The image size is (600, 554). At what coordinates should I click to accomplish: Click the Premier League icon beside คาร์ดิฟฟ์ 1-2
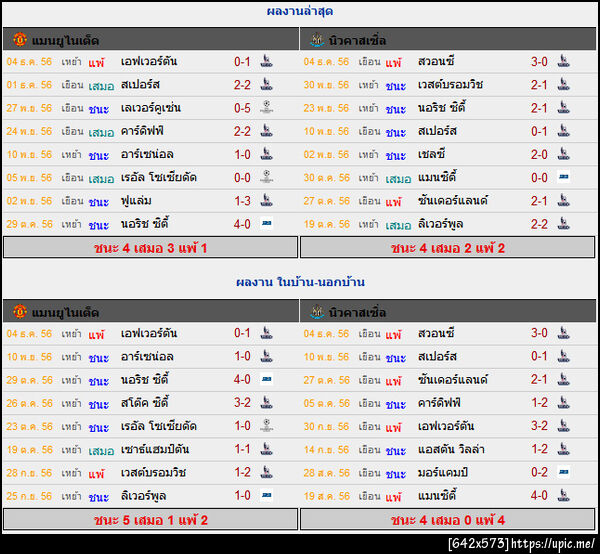pyautogui.click(x=563, y=402)
